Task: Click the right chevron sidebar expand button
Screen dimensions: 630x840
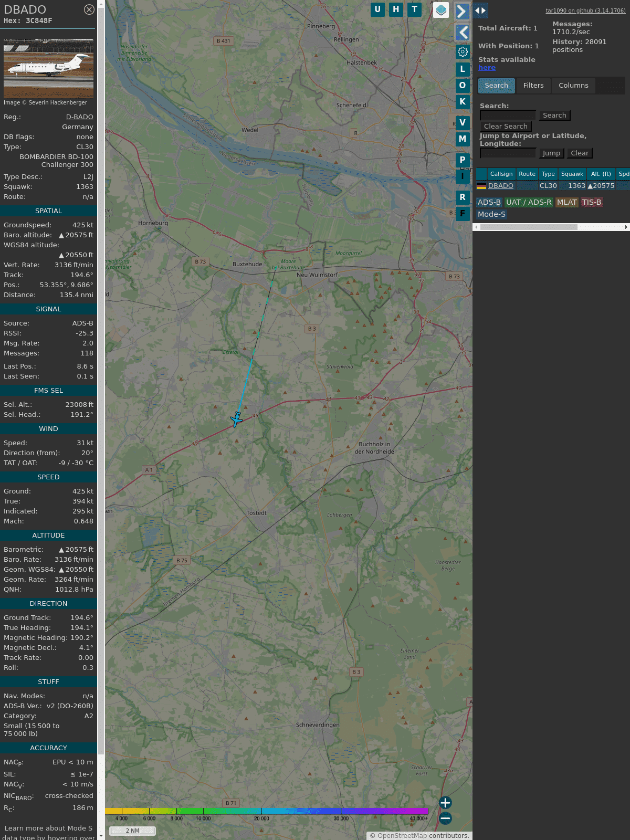Action: [x=462, y=12]
